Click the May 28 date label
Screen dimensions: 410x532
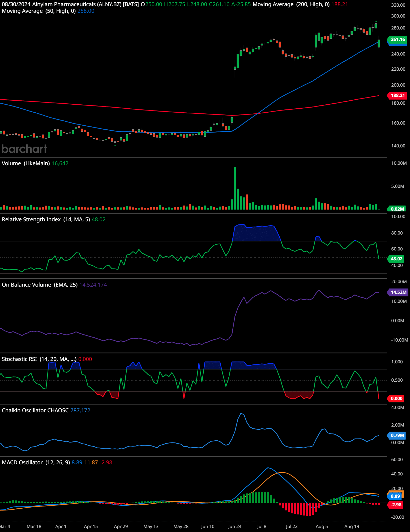(181, 526)
